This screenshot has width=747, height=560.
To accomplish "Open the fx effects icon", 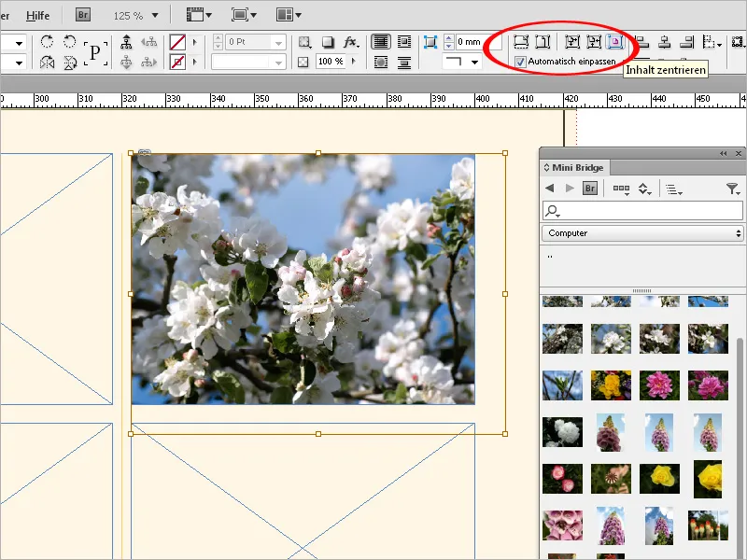I will point(350,41).
